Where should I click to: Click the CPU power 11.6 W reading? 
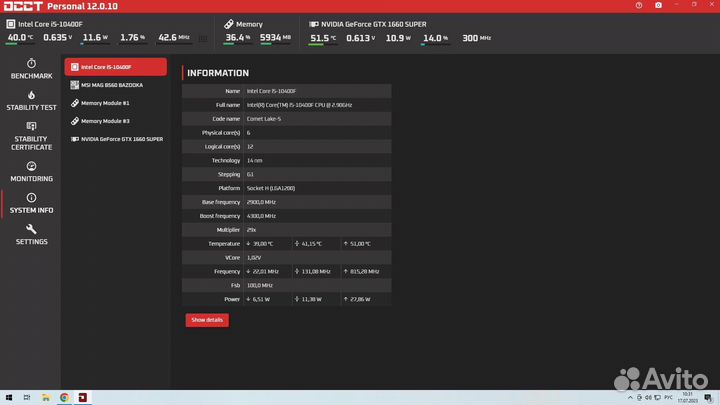coord(95,38)
